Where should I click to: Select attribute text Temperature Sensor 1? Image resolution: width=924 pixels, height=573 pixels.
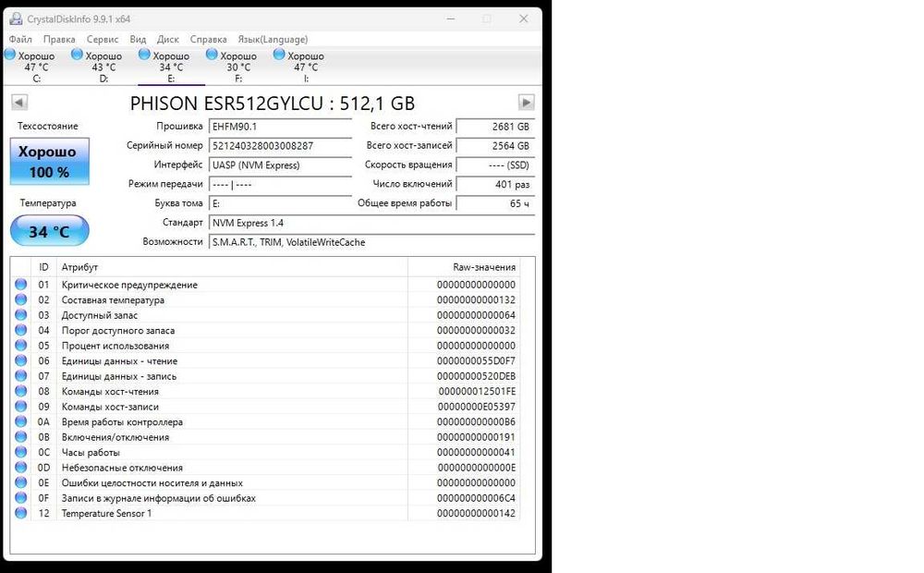106,514
